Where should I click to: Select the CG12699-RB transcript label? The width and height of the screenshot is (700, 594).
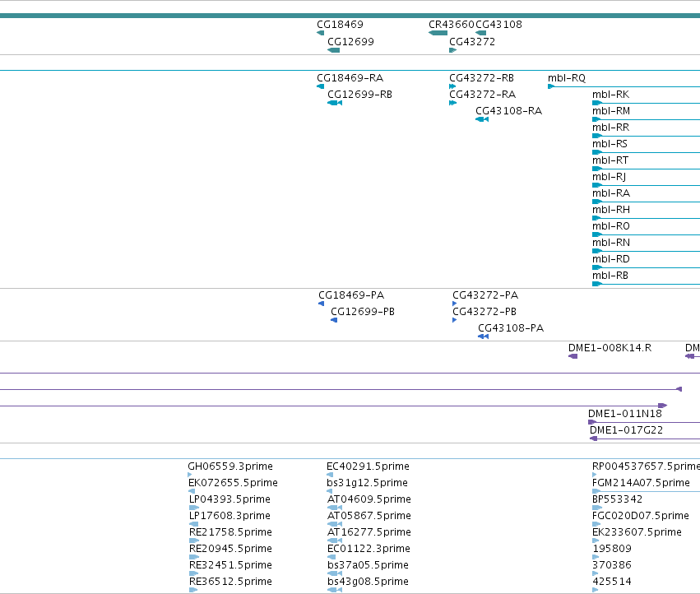pyautogui.click(x=359, y=95)
